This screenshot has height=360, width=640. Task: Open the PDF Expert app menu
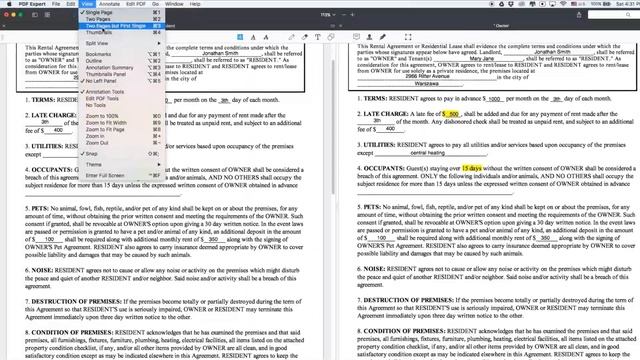click(x=32, y=4)
